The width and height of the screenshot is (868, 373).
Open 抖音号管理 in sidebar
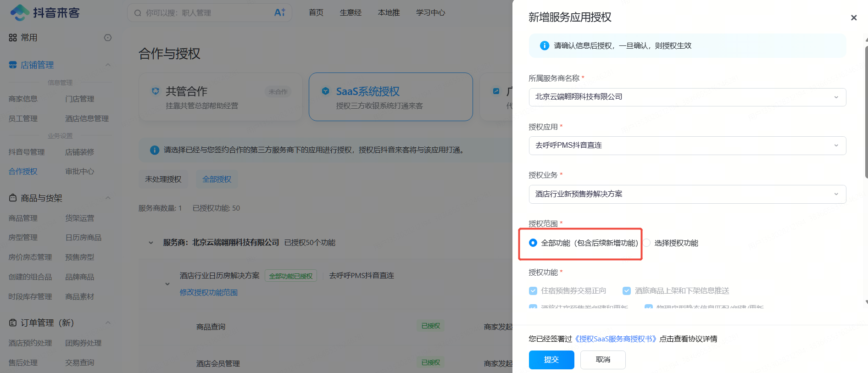(27, 152)
